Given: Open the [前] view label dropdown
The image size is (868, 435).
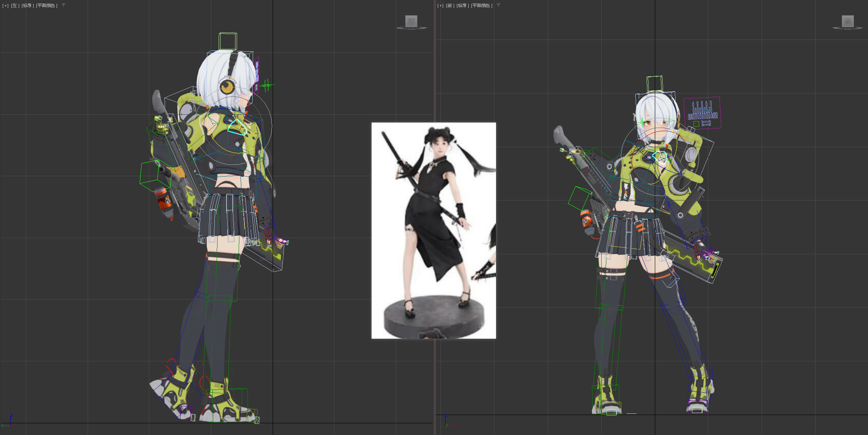Looking at the screenshot, I should pyautogui.click(x=449, y=5).
